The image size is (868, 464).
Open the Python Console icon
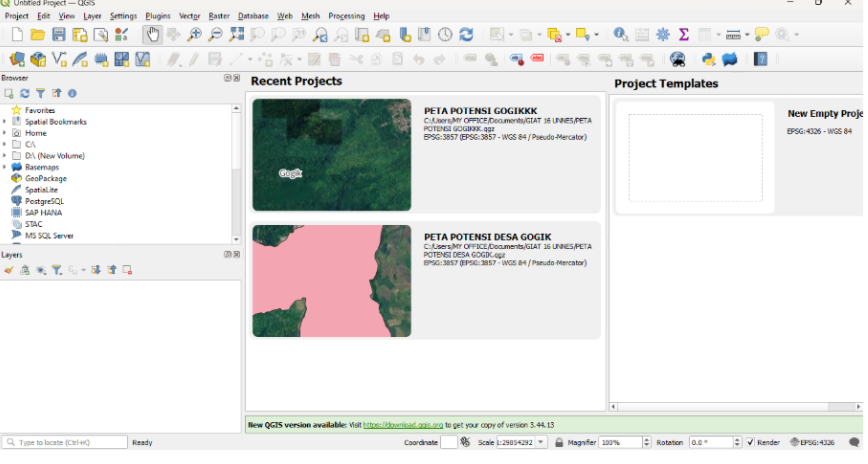[708, 59]
